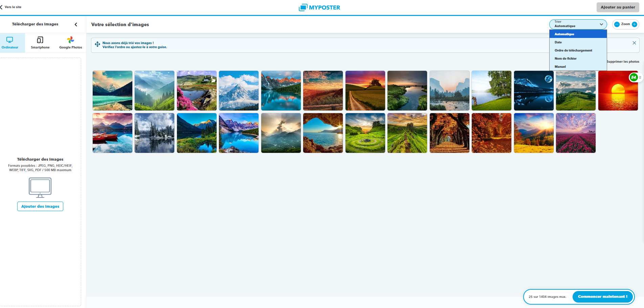Close the sorting info banner
The width and height of the screenshot is (644, 308).
pyautogui.click(x=634, y=43)
